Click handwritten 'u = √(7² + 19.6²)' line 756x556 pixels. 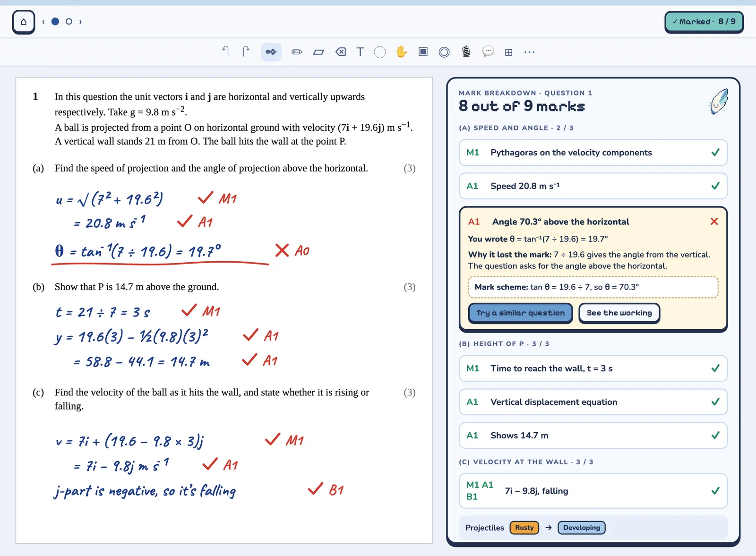(x=109, y=199)
